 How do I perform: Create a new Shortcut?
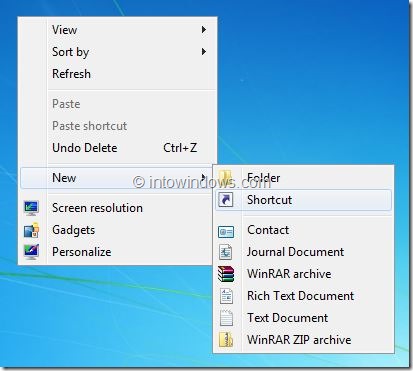(303, 200)
